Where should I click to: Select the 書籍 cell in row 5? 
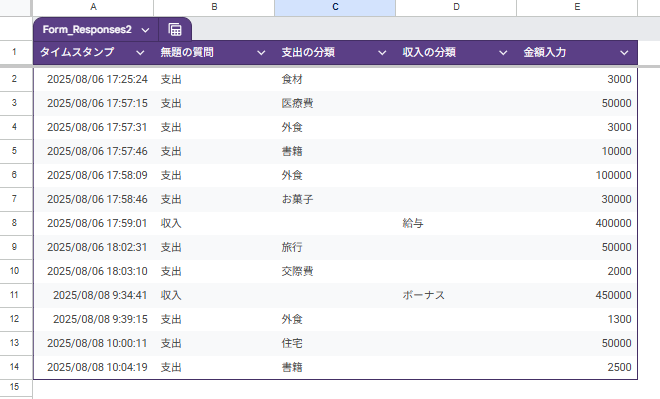(335, 151)
